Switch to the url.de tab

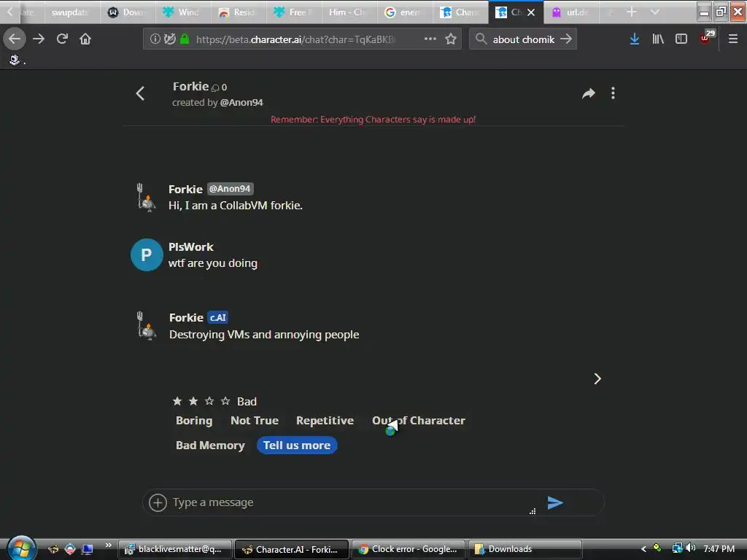572,12
